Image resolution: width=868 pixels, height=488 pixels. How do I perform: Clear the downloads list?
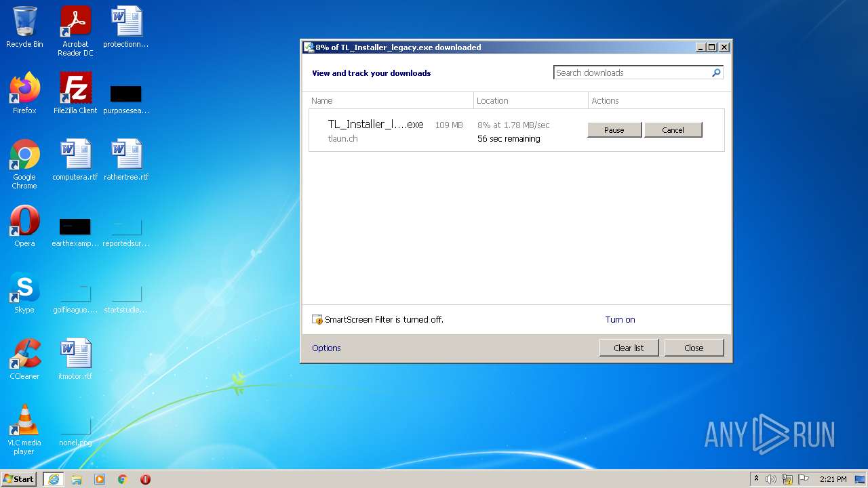click(629, 348)
